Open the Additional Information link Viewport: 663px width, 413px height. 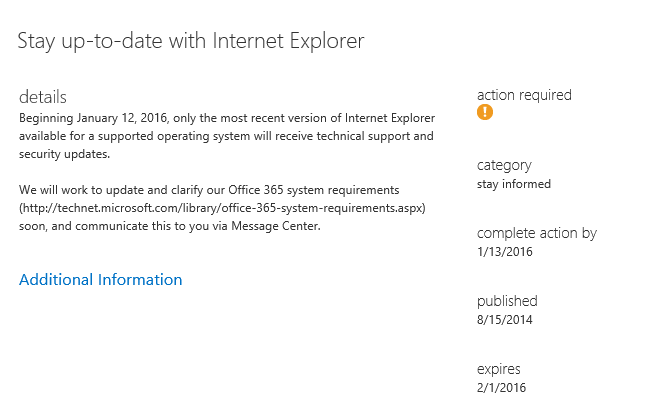[101, 280]
